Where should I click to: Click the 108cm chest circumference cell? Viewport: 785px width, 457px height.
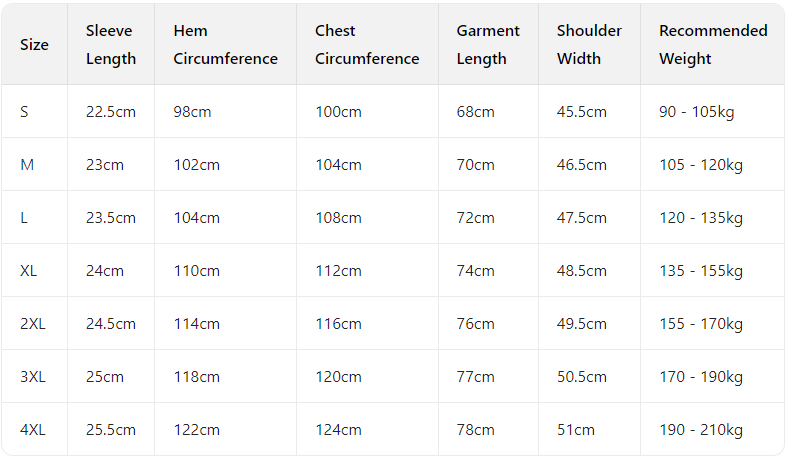(x=338, y=218)
